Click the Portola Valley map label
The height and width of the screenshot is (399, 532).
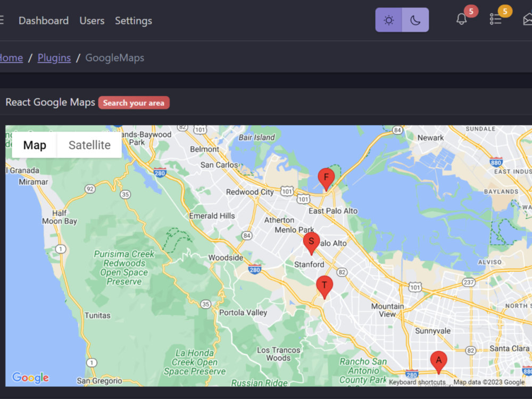coord(243,312)
